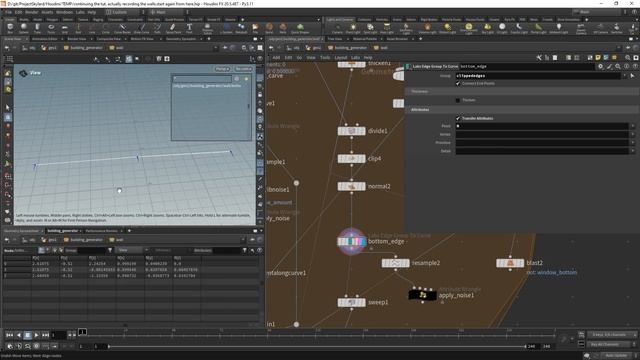This screenshot has height=360, width=640.
Task: Toggle Transfer Attributes checkbox
Action: pos(458,118)
